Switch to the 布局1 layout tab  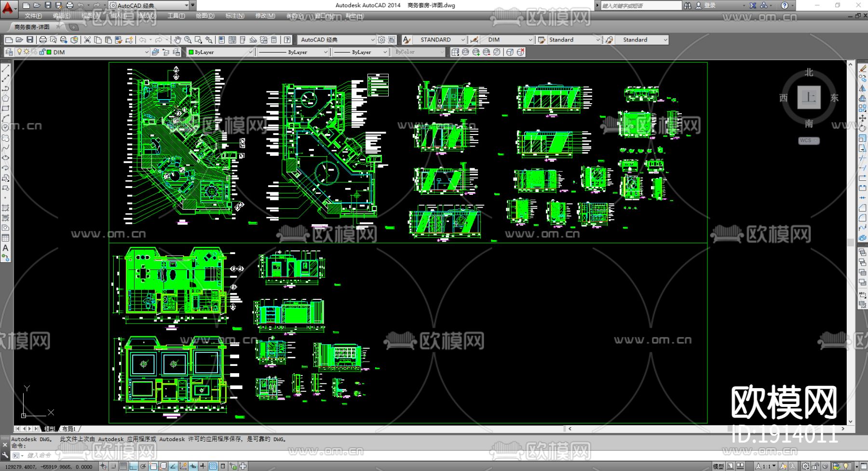tap(69, 429)
